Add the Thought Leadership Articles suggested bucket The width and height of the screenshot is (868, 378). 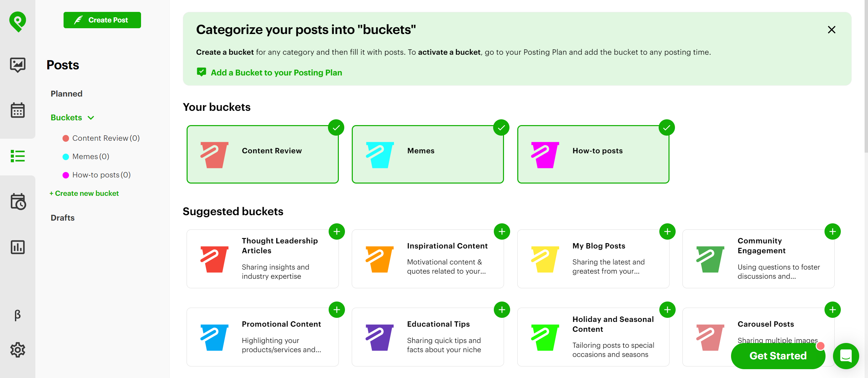[x=337, y=231]
